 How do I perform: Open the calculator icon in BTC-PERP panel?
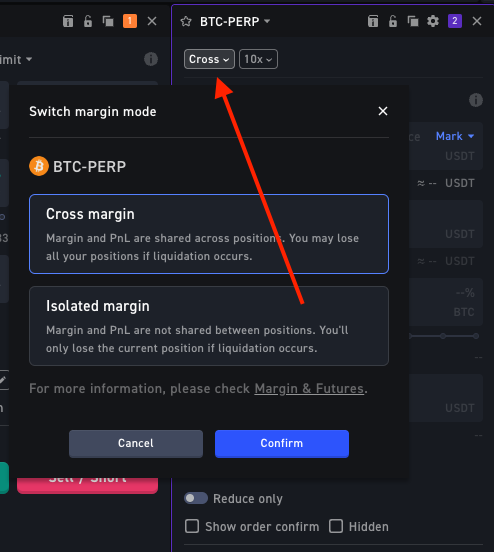click(373, 21)
